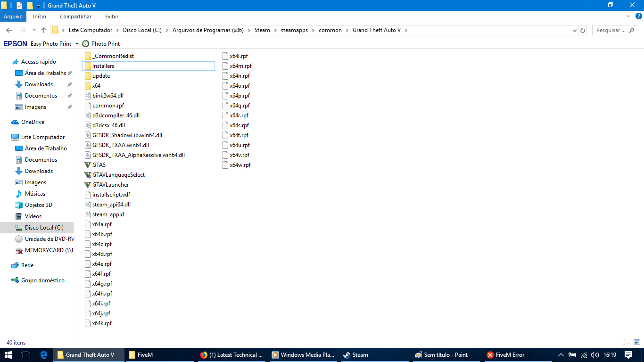
Task: Select the update folder icon
Action: [88, 76]
